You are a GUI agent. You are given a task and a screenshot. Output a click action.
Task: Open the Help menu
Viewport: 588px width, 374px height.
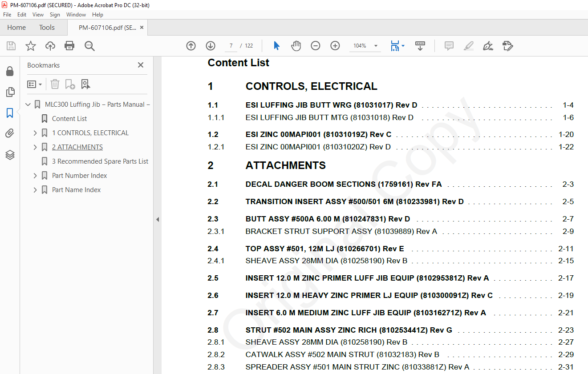pyautogui.click(x=97, y=15)
